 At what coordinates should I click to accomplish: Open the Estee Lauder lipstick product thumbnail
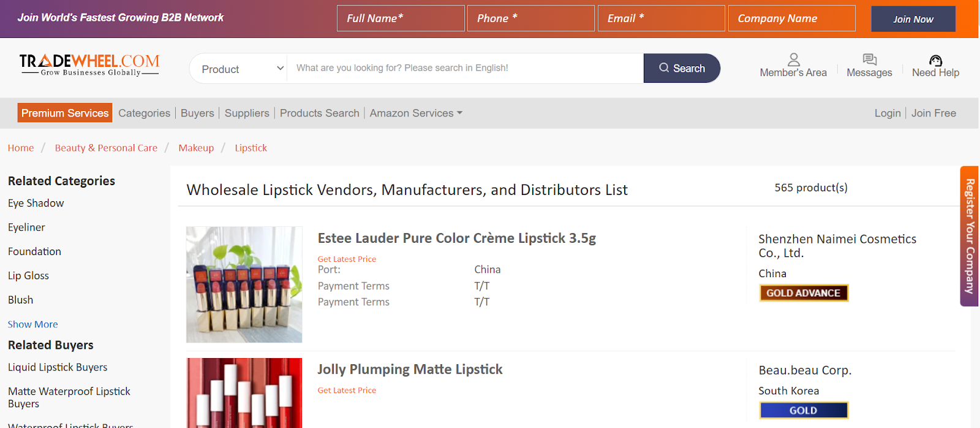(244, 285)
